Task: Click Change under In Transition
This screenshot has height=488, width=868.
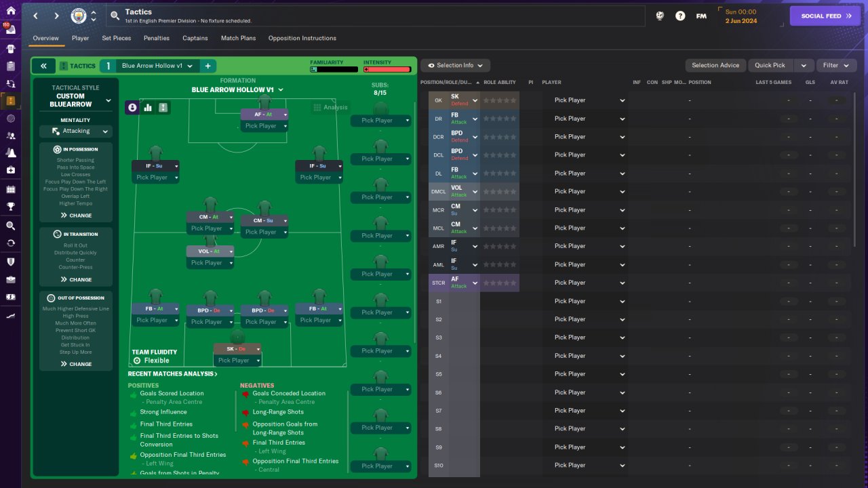Action: 75,279
